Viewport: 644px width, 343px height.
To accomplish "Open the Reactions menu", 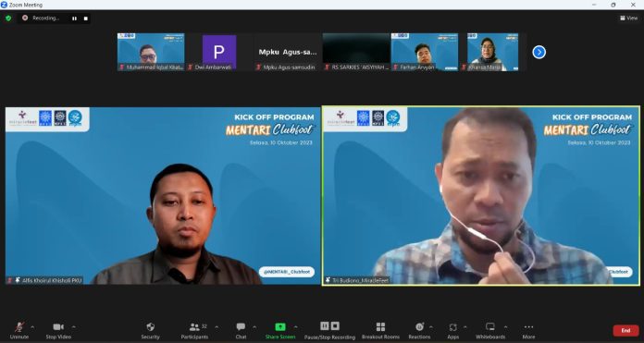I will pyautogui.click(x=419, y=330).
